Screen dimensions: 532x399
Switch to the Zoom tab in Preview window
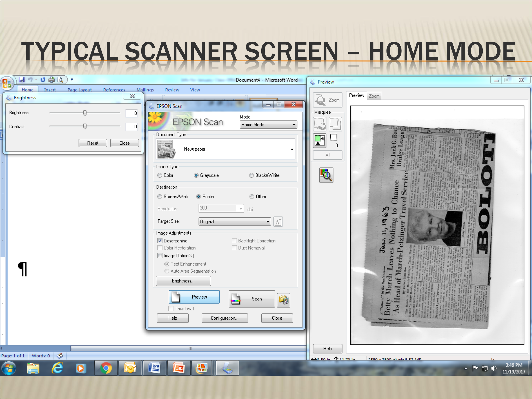pos(374,96)
